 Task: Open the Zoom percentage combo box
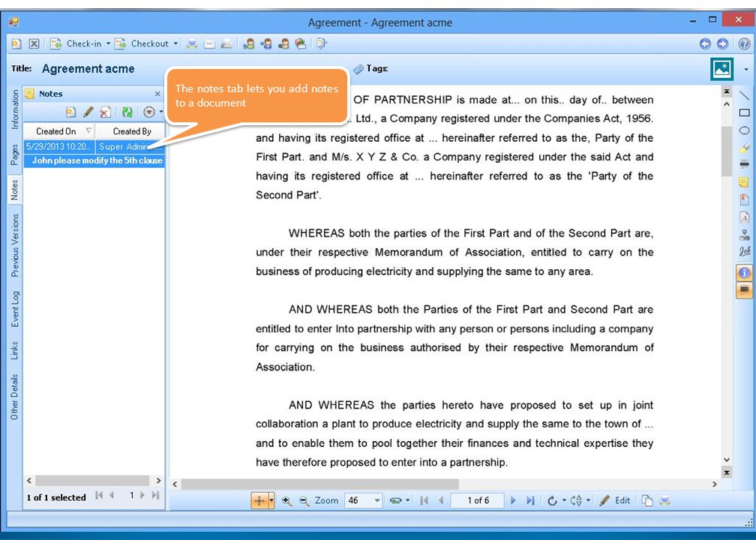(x=364, y=501)
